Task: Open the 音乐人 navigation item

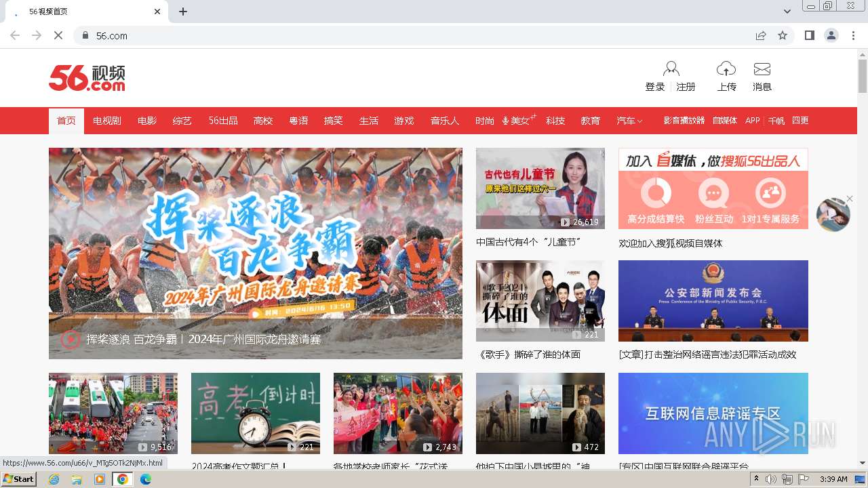Action: [445, 121]
